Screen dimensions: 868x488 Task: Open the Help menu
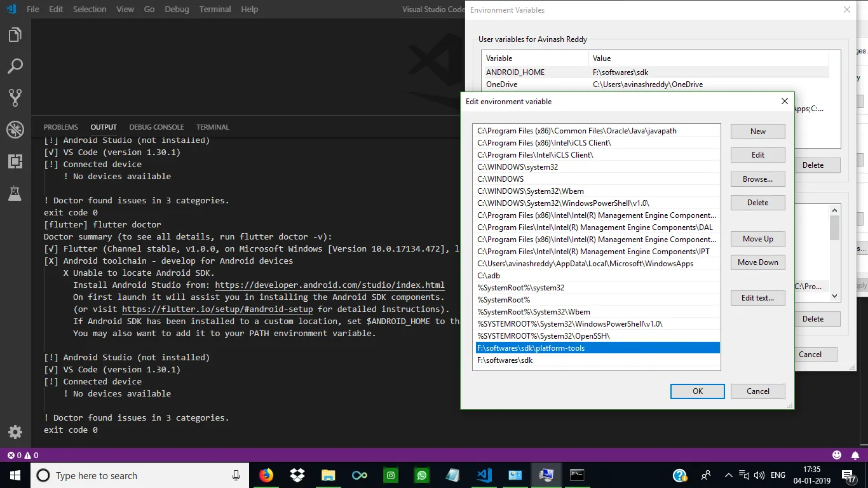click(x=250, y=10)
